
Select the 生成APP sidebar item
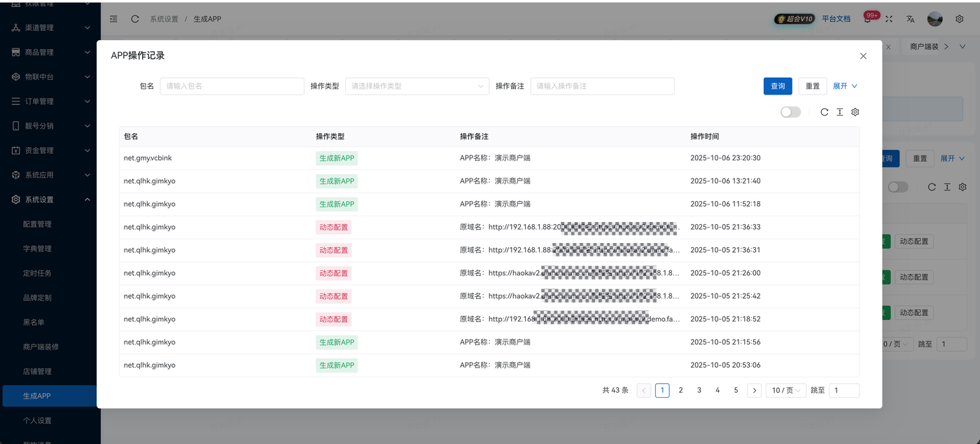click(x=49, y=396)
